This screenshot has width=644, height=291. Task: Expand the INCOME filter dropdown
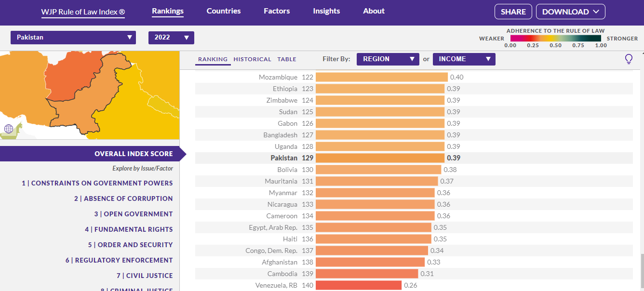tap(464, 59)
